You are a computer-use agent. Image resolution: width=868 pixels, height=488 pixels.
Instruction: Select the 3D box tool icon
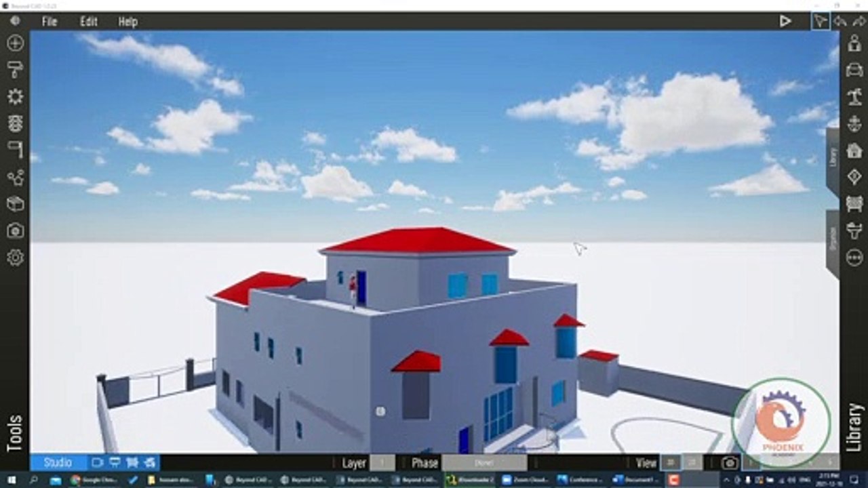point(15,204)
